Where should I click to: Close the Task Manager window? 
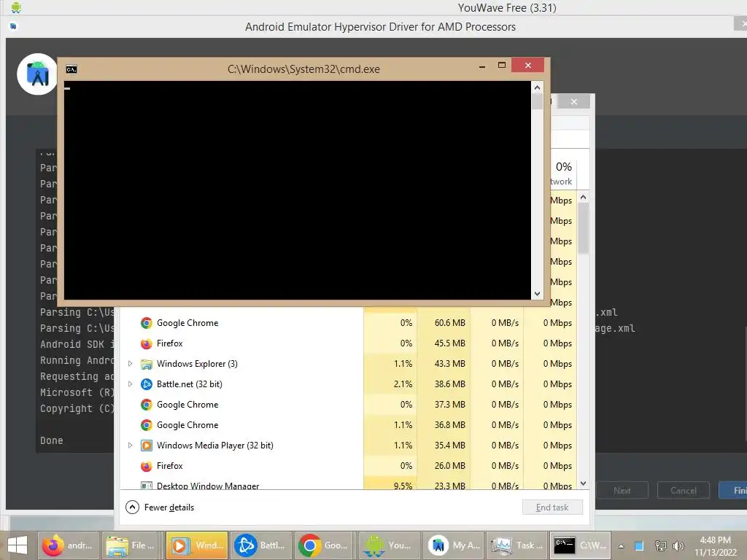point(574,101)
